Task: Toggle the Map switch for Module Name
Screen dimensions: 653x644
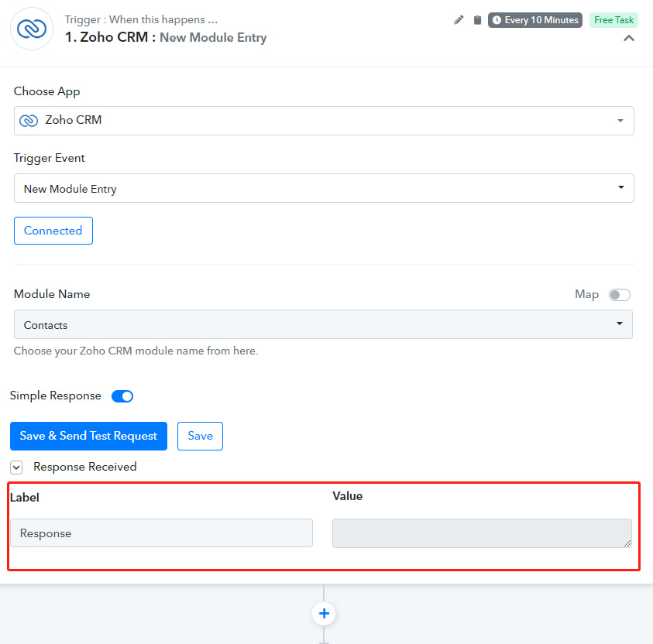Action: click(619, 295)
